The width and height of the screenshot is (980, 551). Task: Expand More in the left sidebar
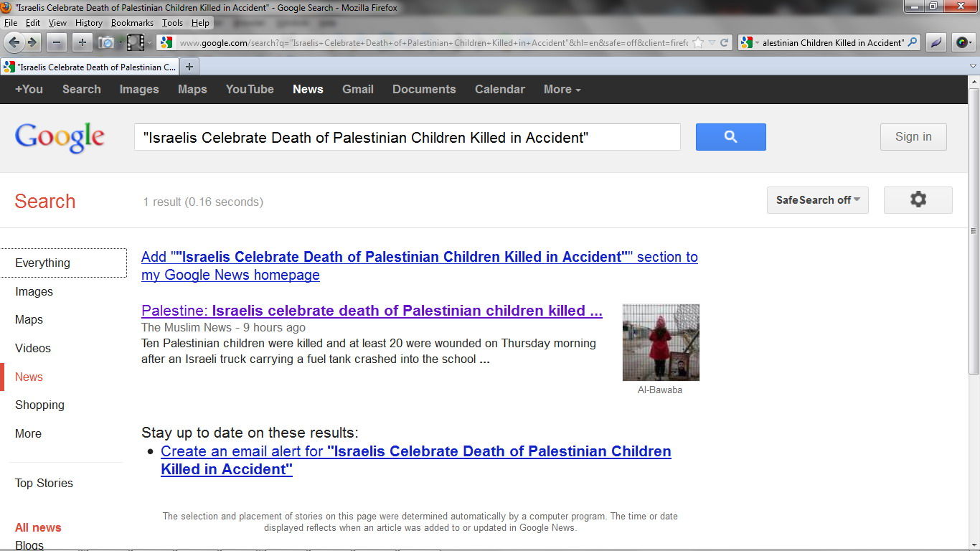[x=28, y=433]
